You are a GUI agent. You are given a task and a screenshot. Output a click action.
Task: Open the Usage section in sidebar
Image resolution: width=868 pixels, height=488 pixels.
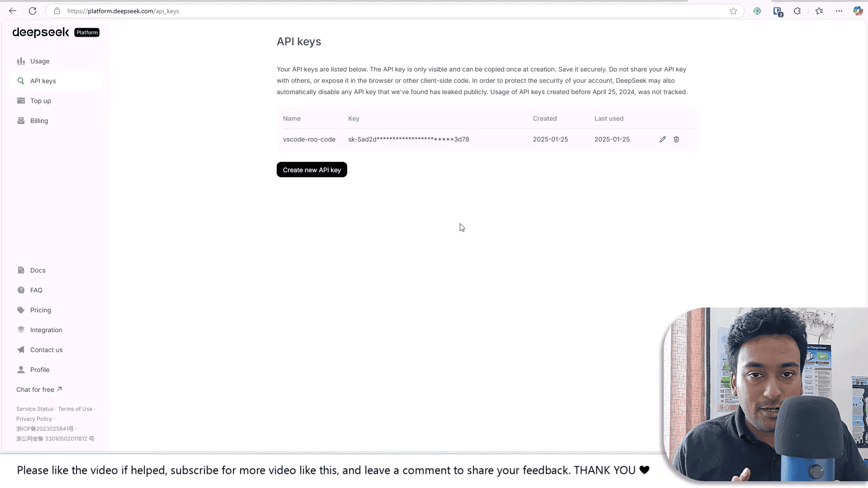tap(40, 61)
